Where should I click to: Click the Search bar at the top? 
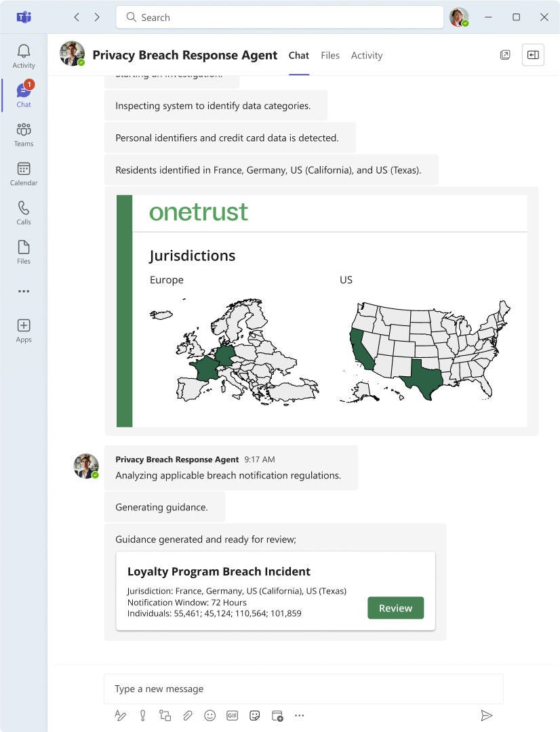279,17
